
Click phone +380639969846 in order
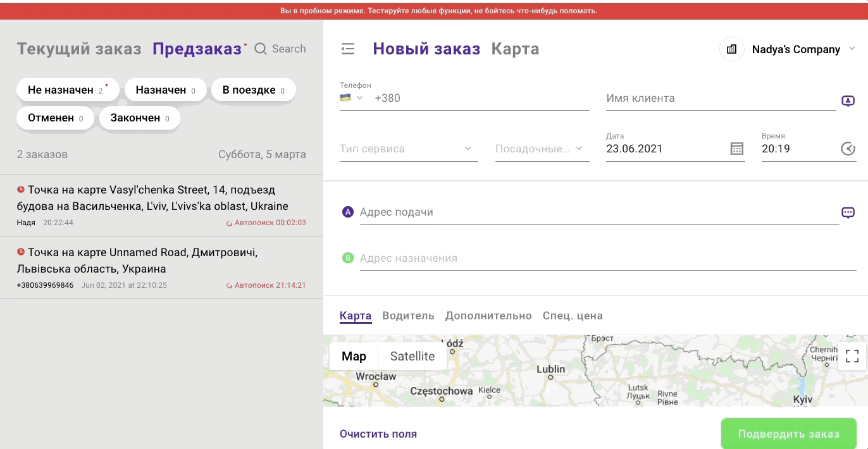click(45, 285)
